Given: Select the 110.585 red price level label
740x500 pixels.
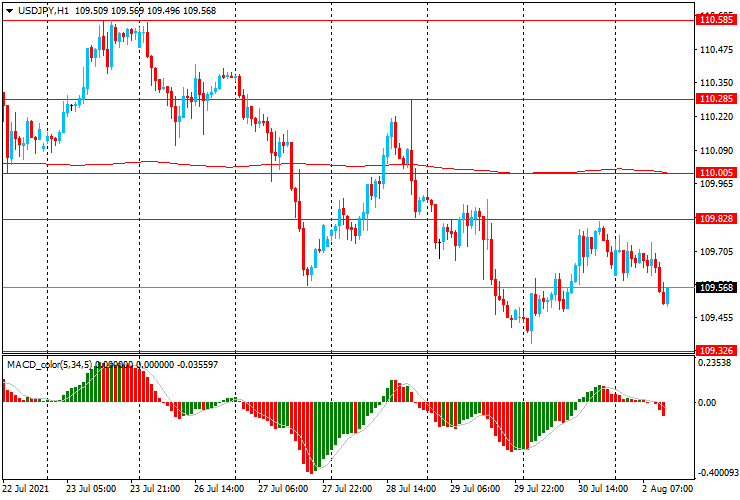Looking at the screenshot, I should click(716, 20).
